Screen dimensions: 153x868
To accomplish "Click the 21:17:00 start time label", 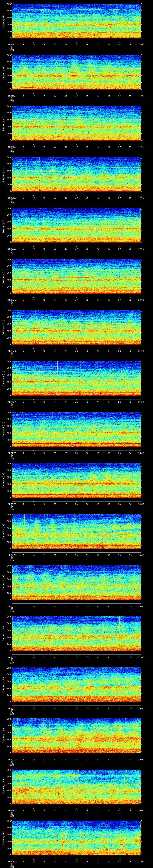I will tap(12, 197).
